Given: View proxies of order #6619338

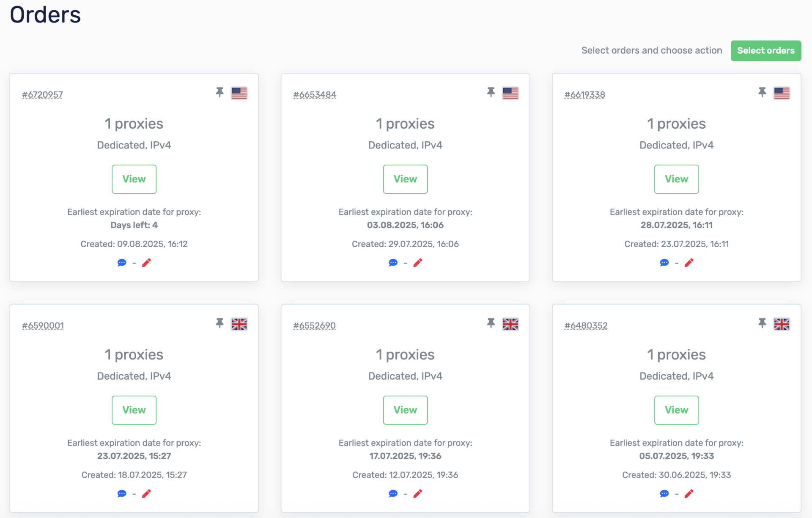Looking at the screenshot, I should tap(676, 179).
